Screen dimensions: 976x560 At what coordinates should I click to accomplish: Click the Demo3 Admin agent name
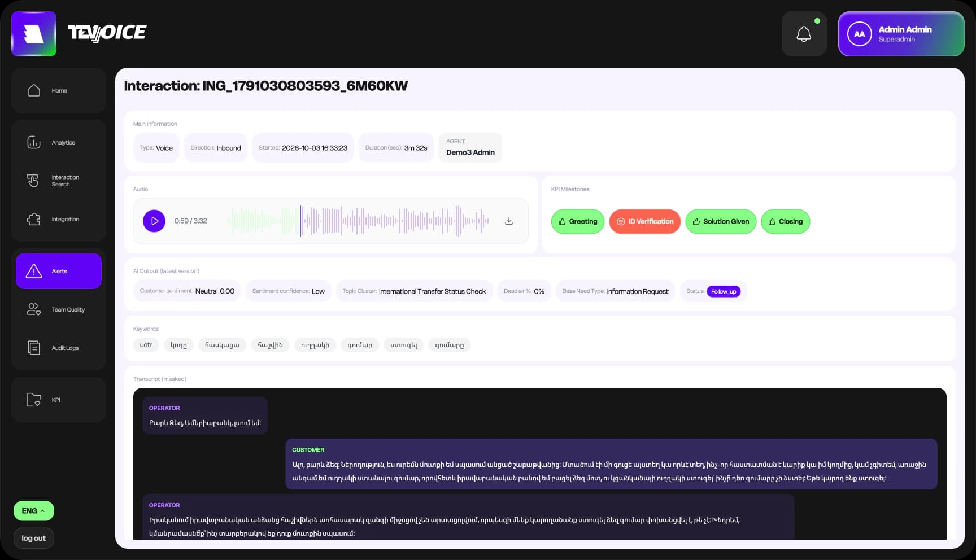(470, 152)
